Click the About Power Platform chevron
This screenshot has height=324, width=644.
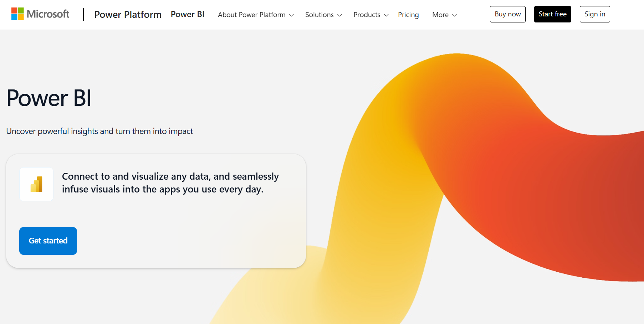[x=292, y=15]
